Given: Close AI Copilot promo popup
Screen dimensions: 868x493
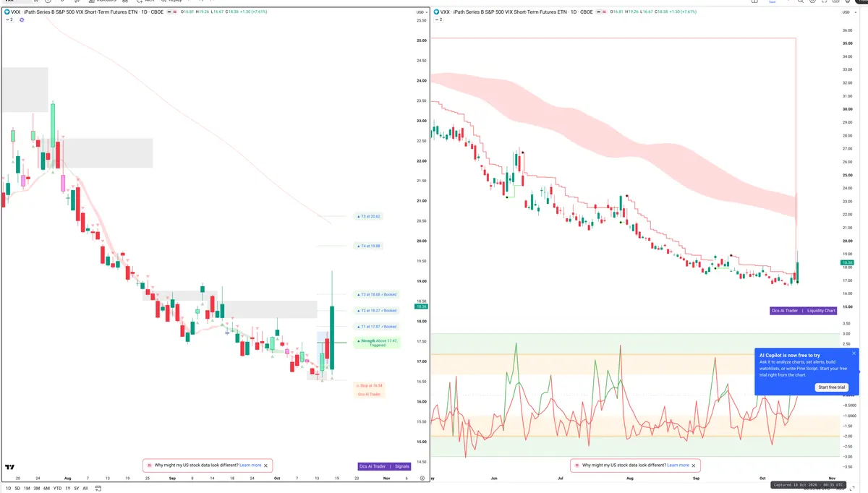Looking at the screenshot, I should point(854,353).
